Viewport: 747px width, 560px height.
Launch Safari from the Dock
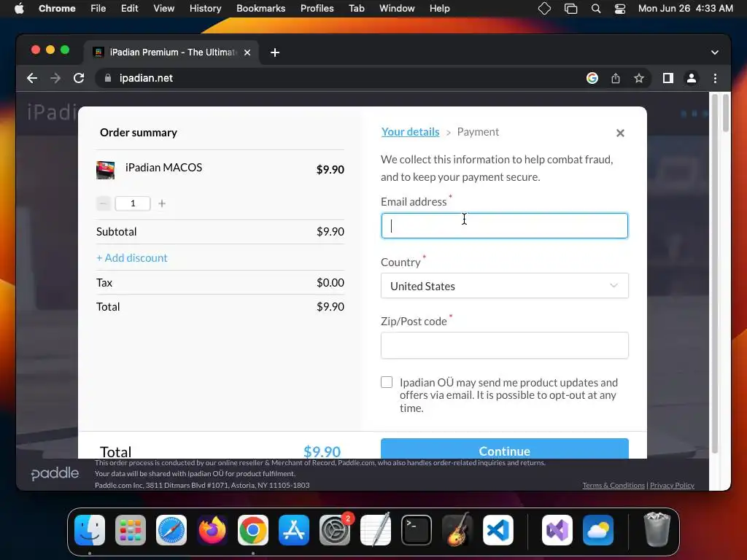point(171,530)
